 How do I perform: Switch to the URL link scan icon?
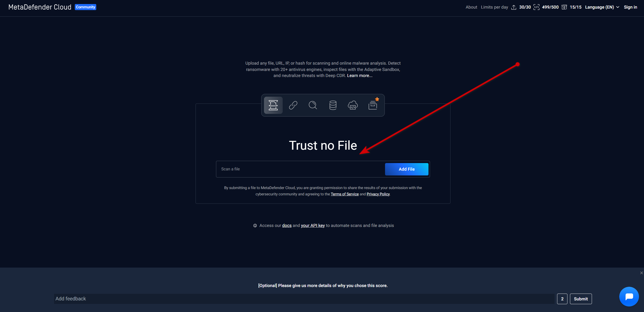click(x=293, y=105)
